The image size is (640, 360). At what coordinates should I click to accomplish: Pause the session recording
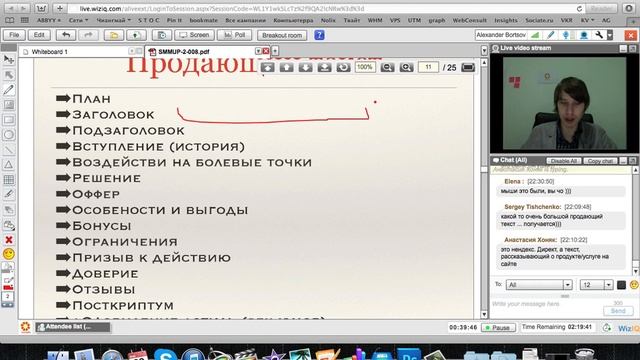tap(498, 327)
